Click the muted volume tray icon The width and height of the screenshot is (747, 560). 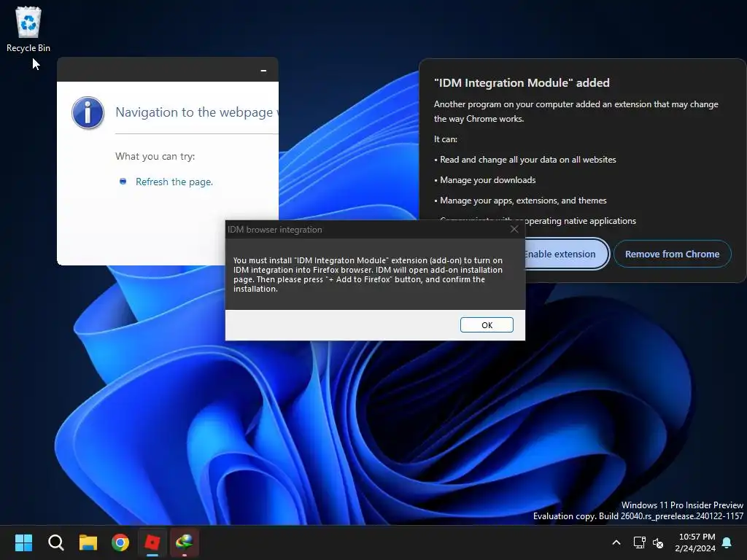(x=658, y=542)
